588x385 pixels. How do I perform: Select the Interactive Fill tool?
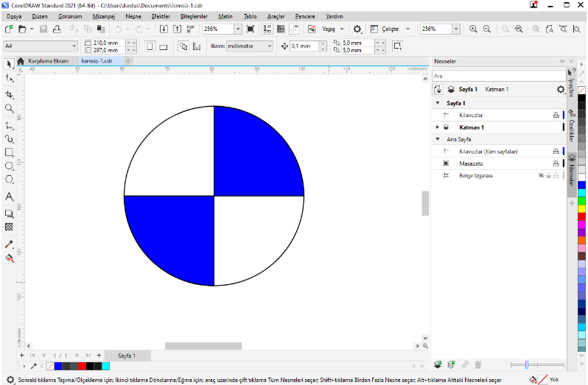9,258
